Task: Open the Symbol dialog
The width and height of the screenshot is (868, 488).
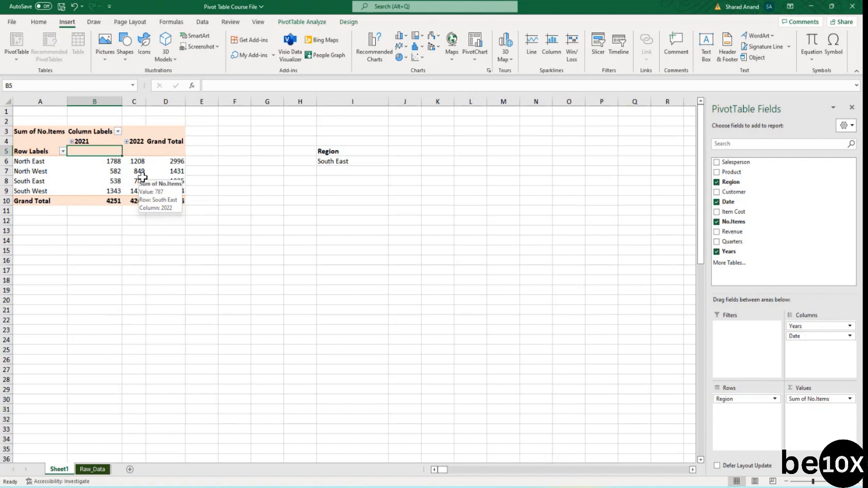Action: click(x=833, y=44)
